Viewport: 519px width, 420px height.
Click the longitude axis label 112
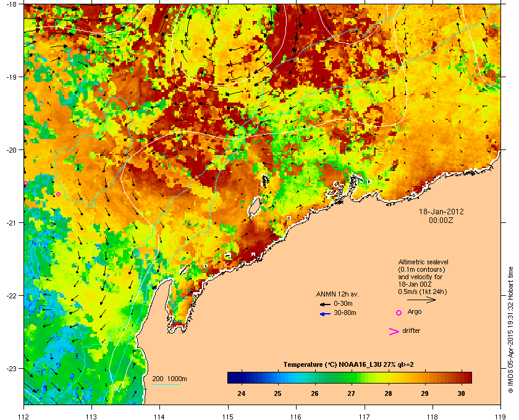24,417
